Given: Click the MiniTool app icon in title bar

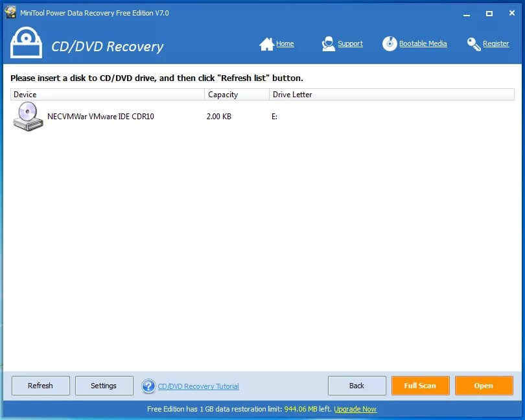Looking at the screenshot, I should point(10,13).
